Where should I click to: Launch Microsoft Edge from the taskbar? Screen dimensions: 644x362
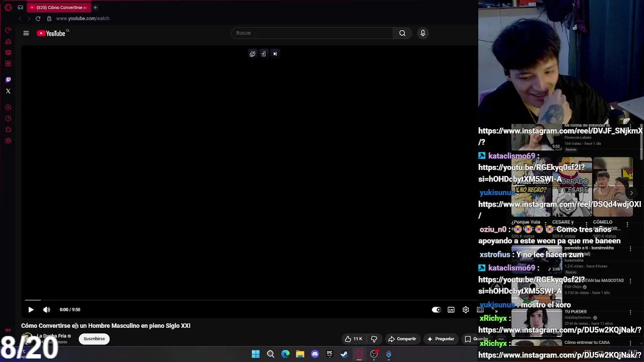pyautogui.click(x=285, y=354)
